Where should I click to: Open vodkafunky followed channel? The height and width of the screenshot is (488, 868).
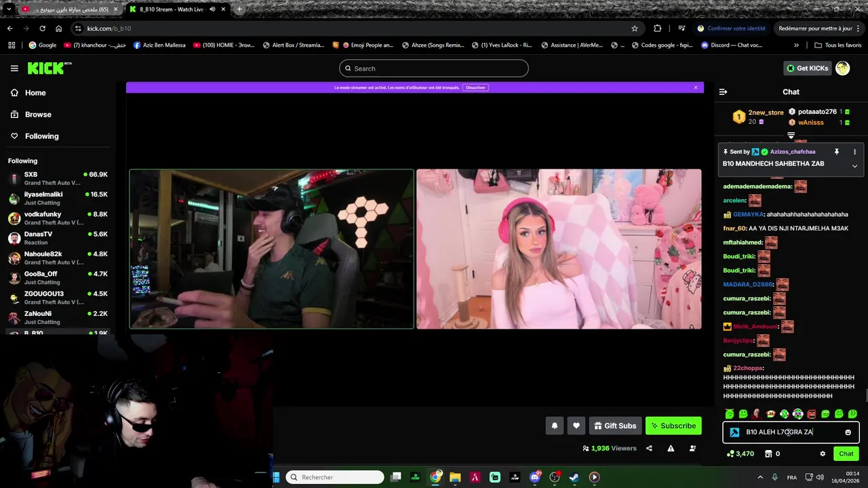pyautogui.click(x=58, y=218)
